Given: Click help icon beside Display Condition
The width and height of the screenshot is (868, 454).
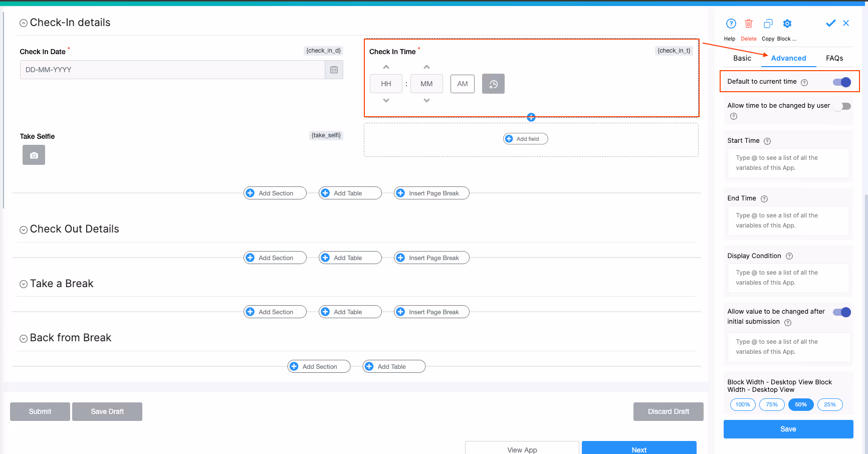Looking at the screenshot, I should [x=789, y=256].
